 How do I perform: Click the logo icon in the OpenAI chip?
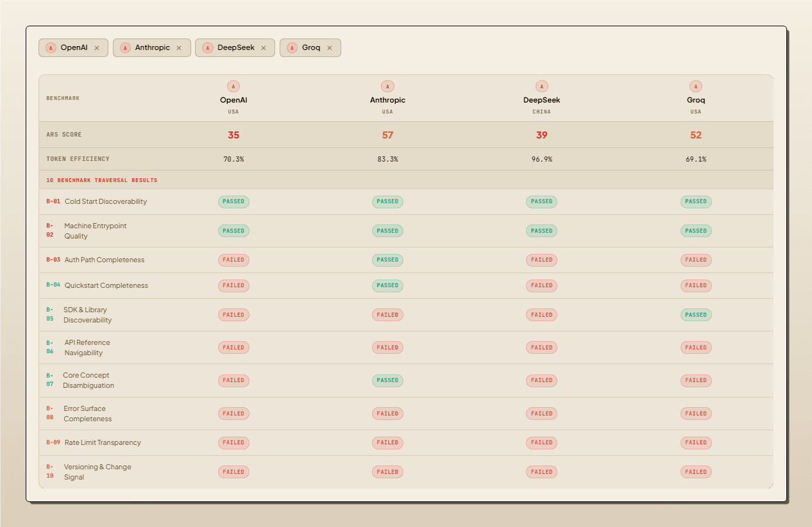coord(51,48)
